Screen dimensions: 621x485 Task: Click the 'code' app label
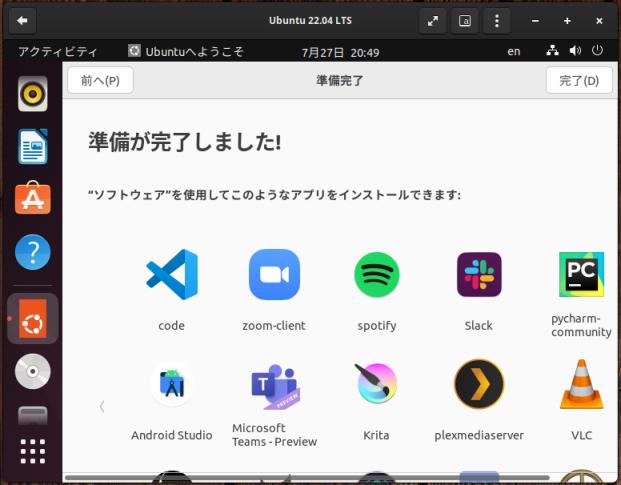tap(171, 325)
